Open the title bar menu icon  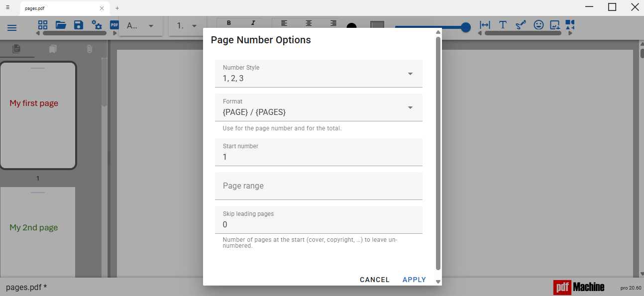[x=7, y=7]
